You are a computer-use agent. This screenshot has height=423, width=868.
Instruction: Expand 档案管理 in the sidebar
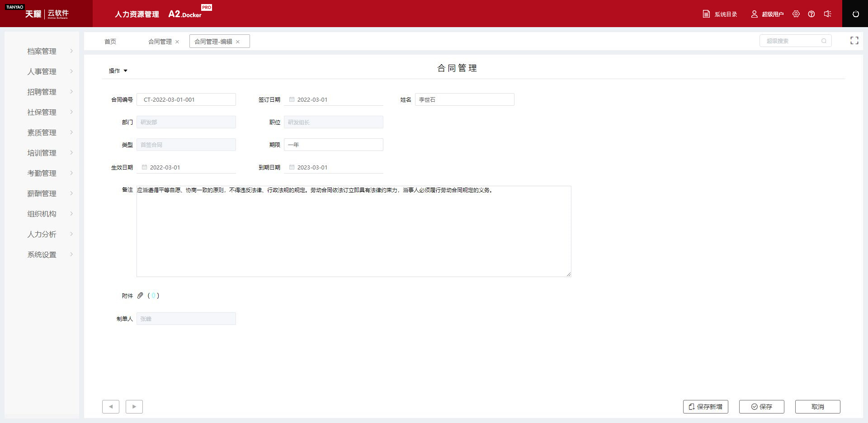click(42, 52)
